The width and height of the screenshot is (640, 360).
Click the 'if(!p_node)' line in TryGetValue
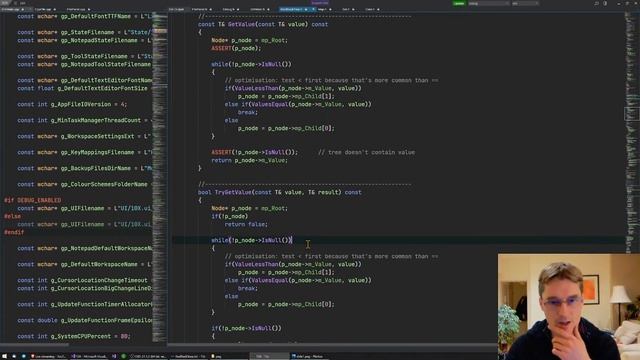click(229, 216)
